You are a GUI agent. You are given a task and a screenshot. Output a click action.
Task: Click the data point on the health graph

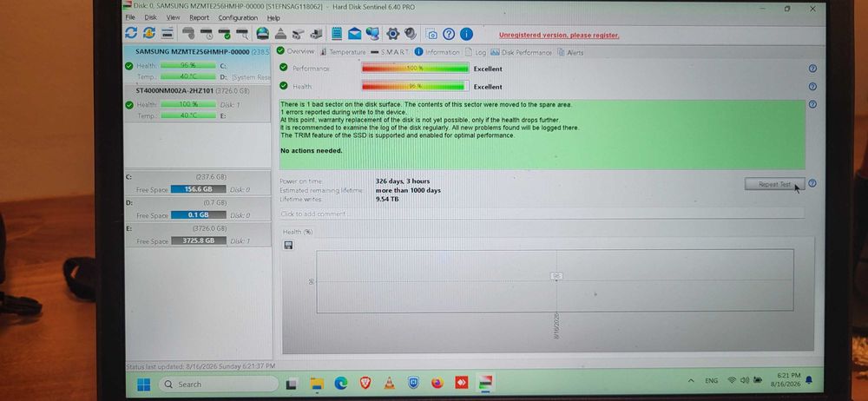[556, 279]
